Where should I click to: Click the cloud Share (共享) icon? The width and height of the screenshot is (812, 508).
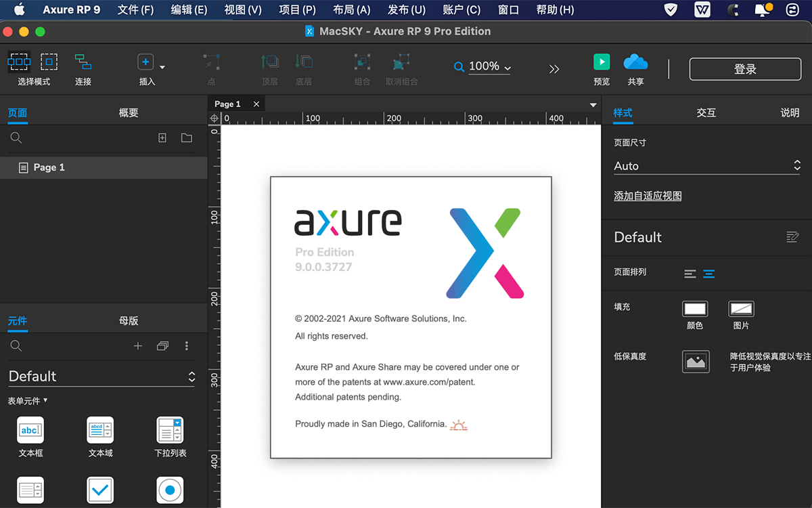point(635,62)
